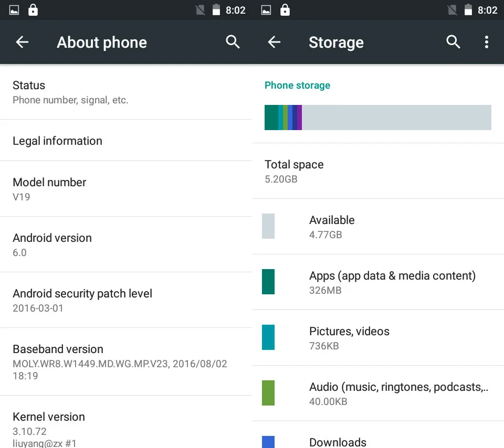
Task: Go back from Storage screen
Action: (x=274, y=42)
